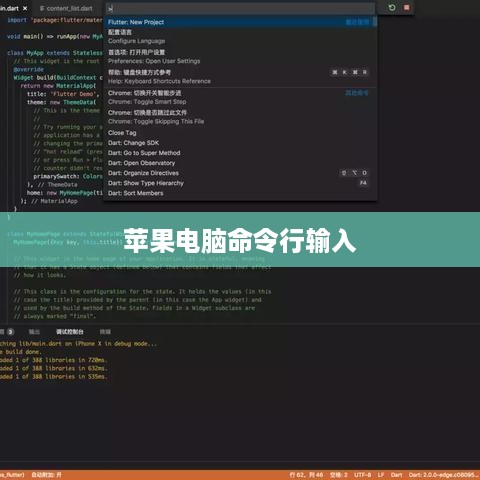The image size is (480, 480).
Task: Click the green restart debug icon
Action: click(x=392, y=7)
